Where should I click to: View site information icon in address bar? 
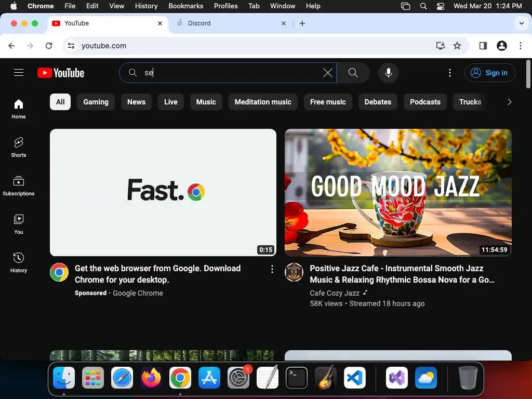click(71, 46)
